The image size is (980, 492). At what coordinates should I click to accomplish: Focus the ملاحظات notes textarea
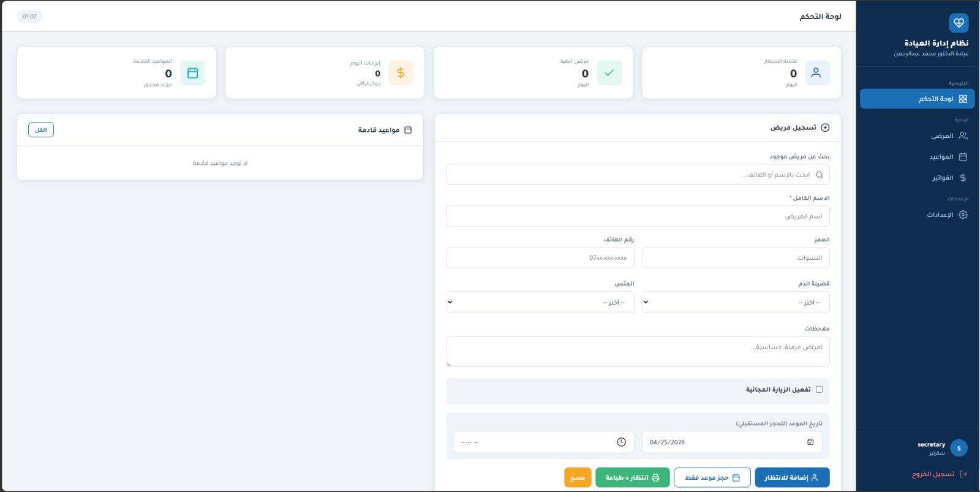tap(638, 352)
